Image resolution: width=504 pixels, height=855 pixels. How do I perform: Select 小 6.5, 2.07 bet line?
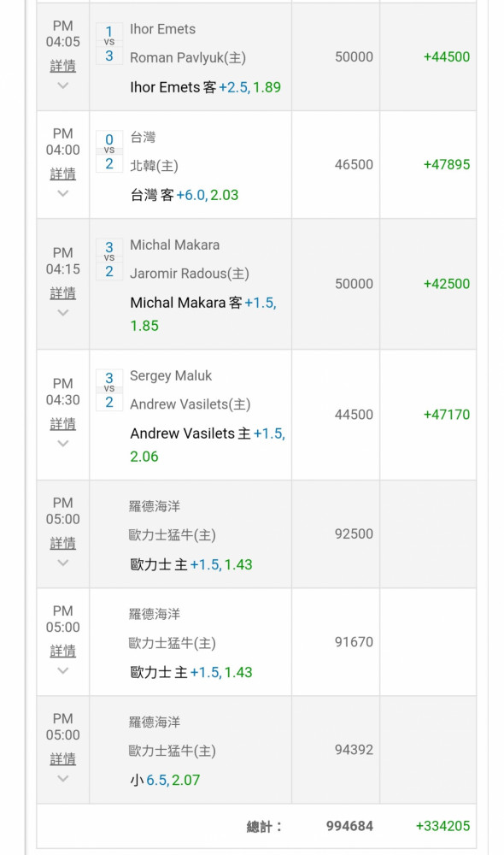click(165, 781)
